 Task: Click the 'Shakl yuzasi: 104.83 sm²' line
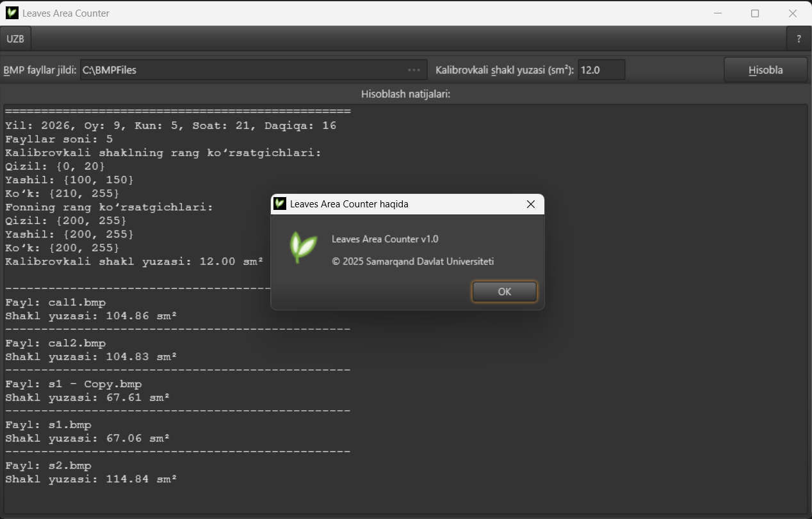click(x=91, y=356)
